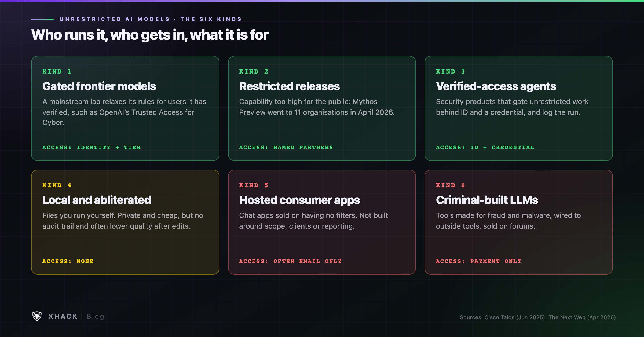Click the description mentioning Mythos Preview

tap(317, 107)
